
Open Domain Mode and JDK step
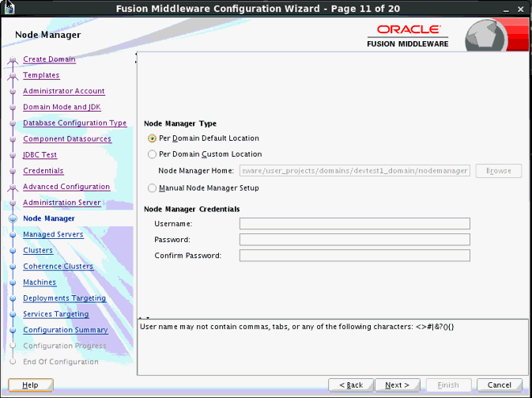(62, 107)
